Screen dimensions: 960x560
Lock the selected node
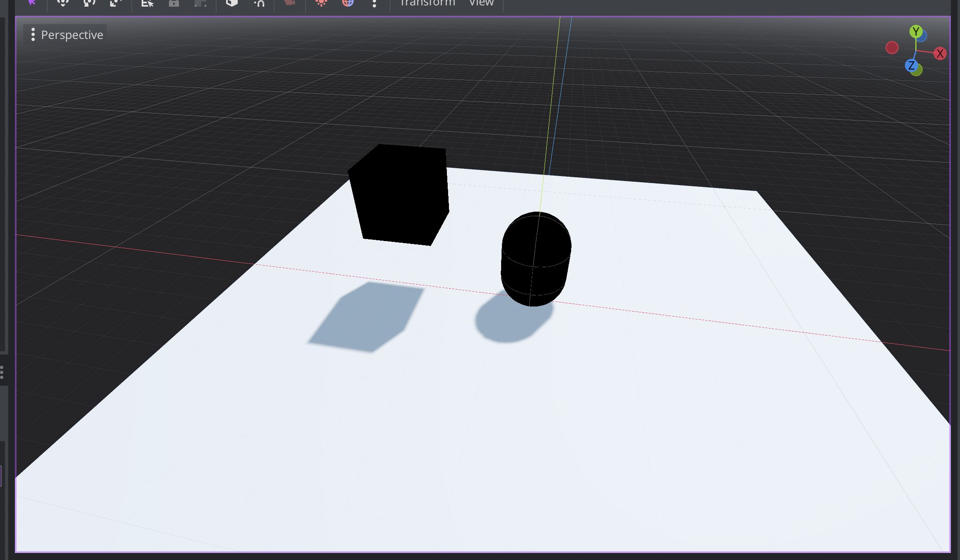174,2
